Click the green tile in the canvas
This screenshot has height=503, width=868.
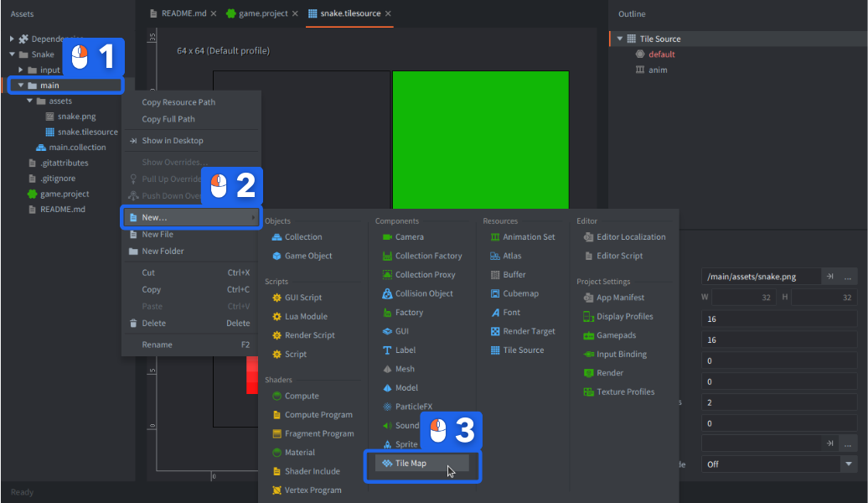point(480,138)
